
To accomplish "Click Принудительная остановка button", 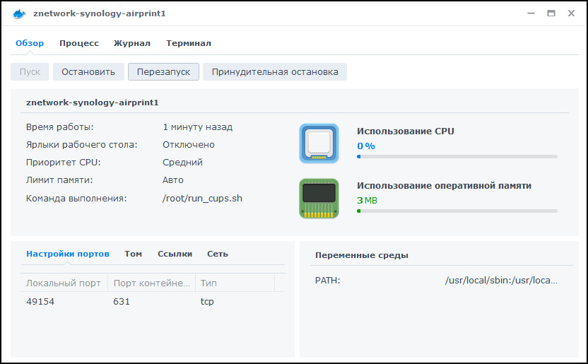I will click(275, 71).
